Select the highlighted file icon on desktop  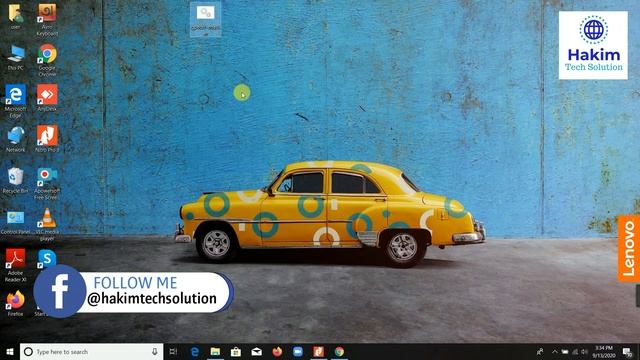(205, 19)
